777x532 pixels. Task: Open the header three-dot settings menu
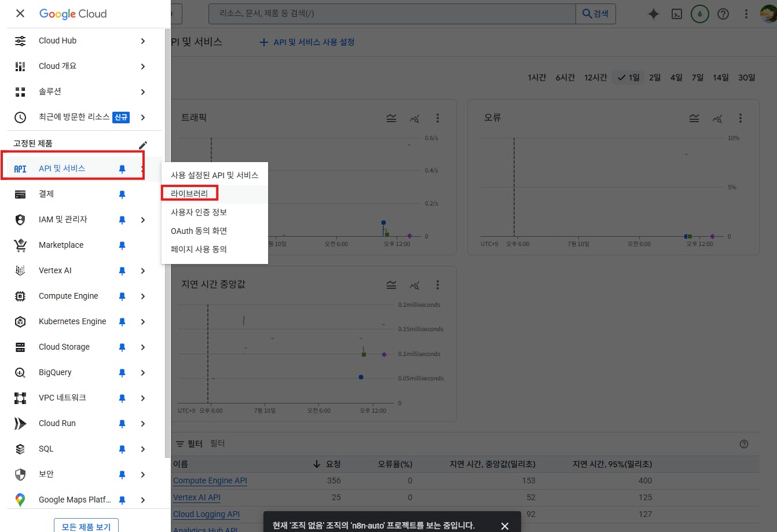click(x=746, y=14)
